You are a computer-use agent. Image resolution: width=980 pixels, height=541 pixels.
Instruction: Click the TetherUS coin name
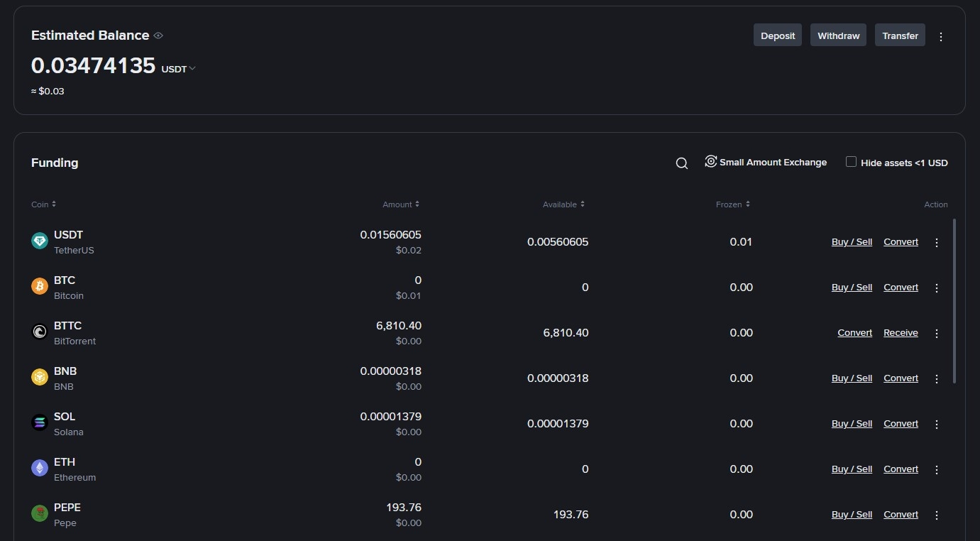[x=74, y=251]
